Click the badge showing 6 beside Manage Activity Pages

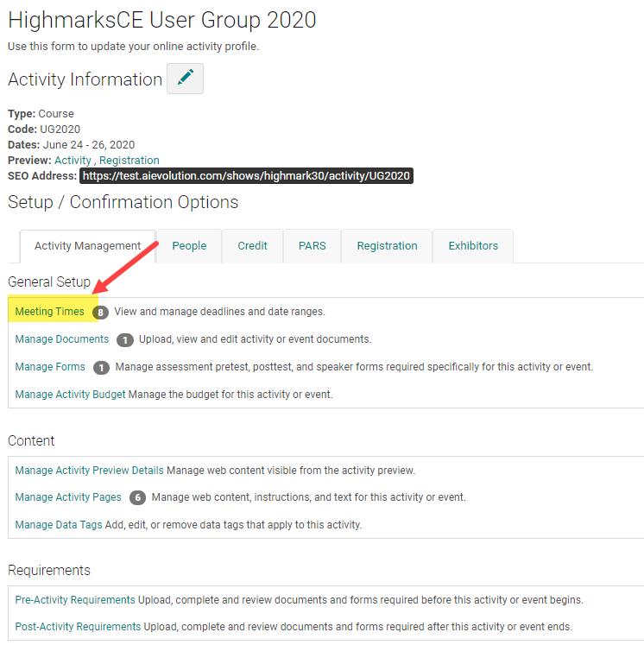tap(137, 498)
